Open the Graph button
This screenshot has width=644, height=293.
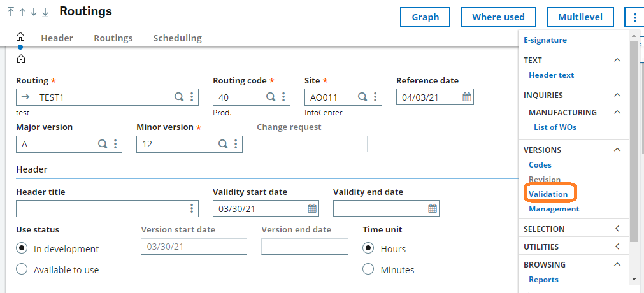[425, 17]
